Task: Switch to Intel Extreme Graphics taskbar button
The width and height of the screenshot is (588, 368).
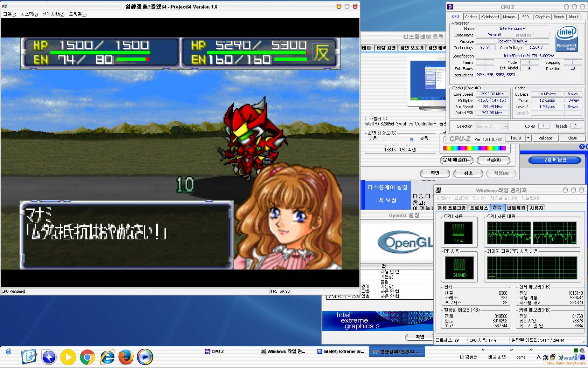Action: coord(341,352)
